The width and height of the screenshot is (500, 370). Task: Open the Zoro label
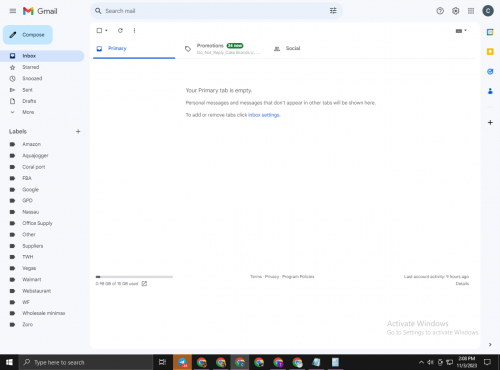(42, 324)
